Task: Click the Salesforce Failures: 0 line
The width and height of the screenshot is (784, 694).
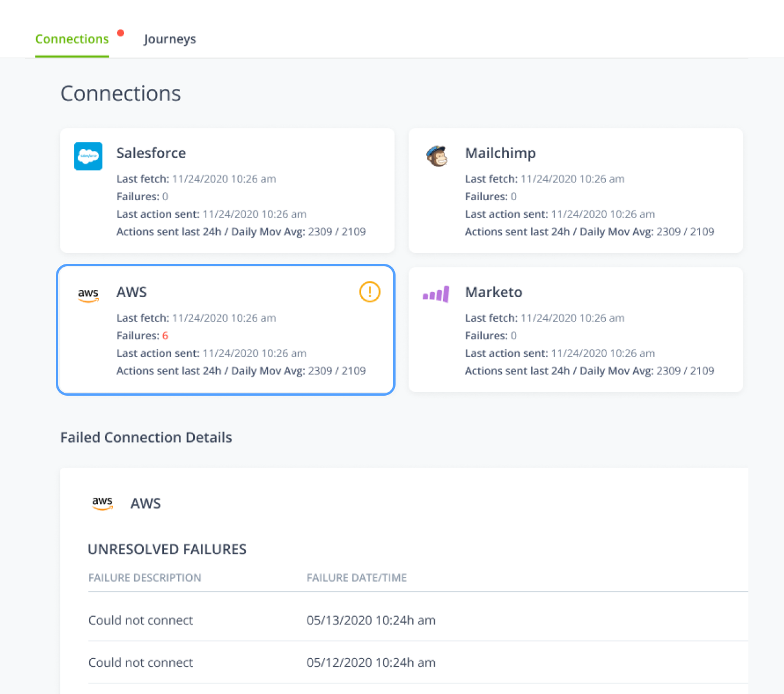Action: 143,197
